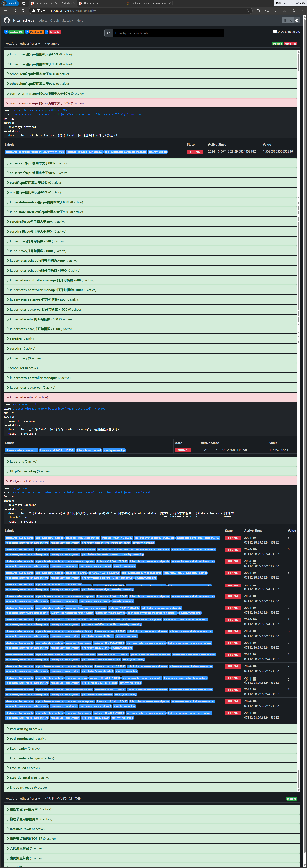The width and height of the screenshot is (307, 868).
Task: Expand the Etcd_leader_changes rule
Action: (150, 758)
